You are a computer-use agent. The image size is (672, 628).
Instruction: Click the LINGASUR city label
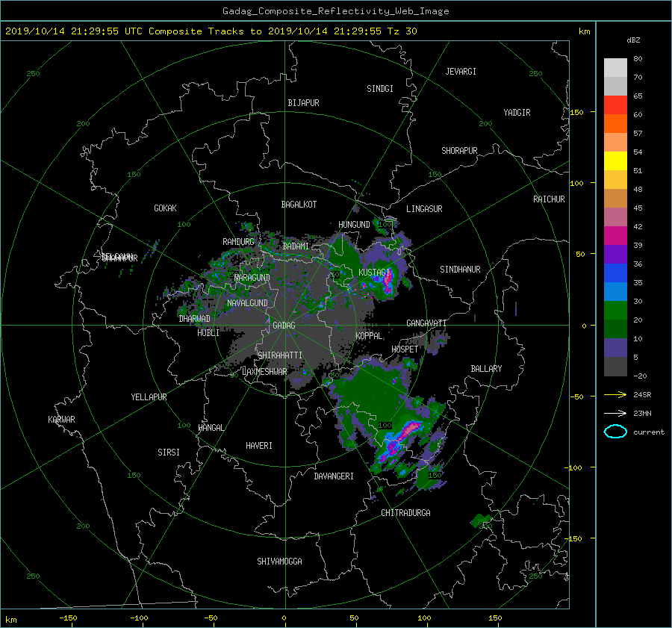point(424,209)
